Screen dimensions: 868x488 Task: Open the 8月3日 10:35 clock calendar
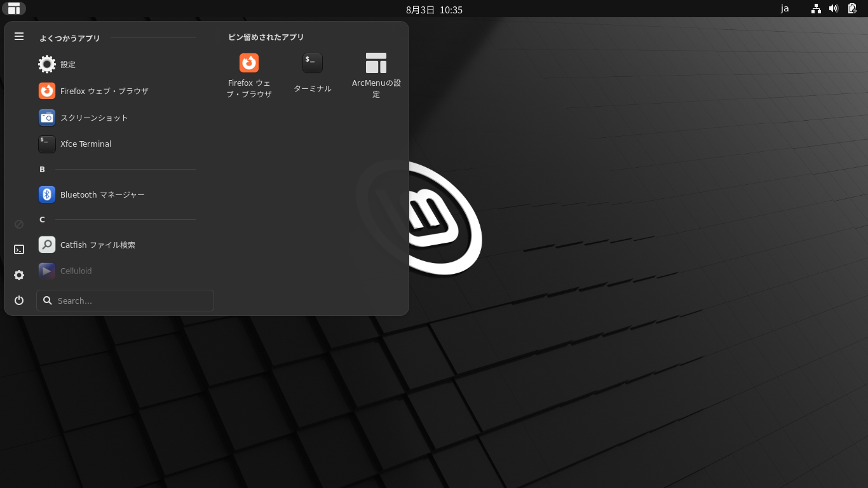coord(434,10)
